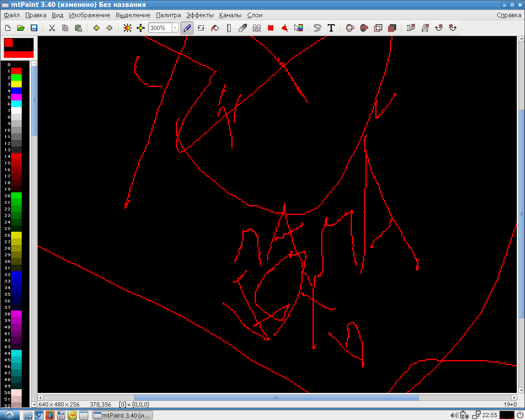Select the Place Gradient tool
Screen dimensions: 525x420
[x=299, y=28]
